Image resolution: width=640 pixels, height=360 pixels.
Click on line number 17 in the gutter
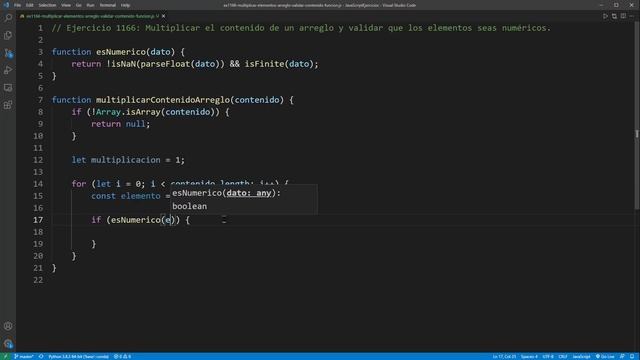tap(38, 220)
